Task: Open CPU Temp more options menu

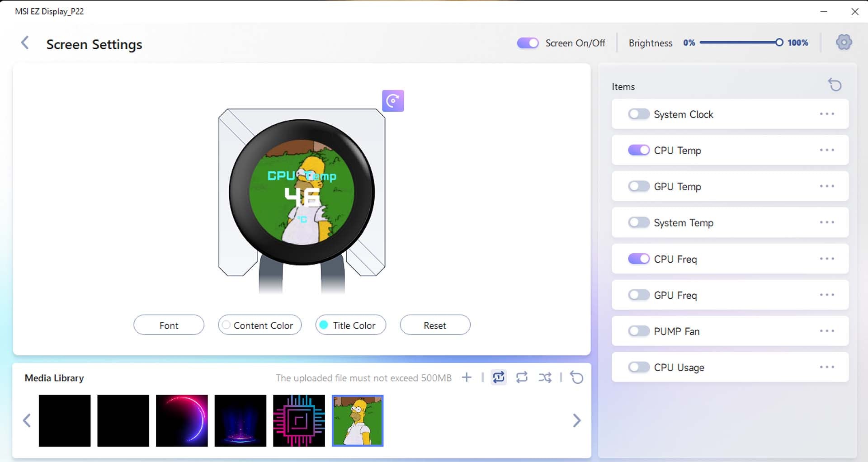Action: pyautogui.click(x=827, y=150)
